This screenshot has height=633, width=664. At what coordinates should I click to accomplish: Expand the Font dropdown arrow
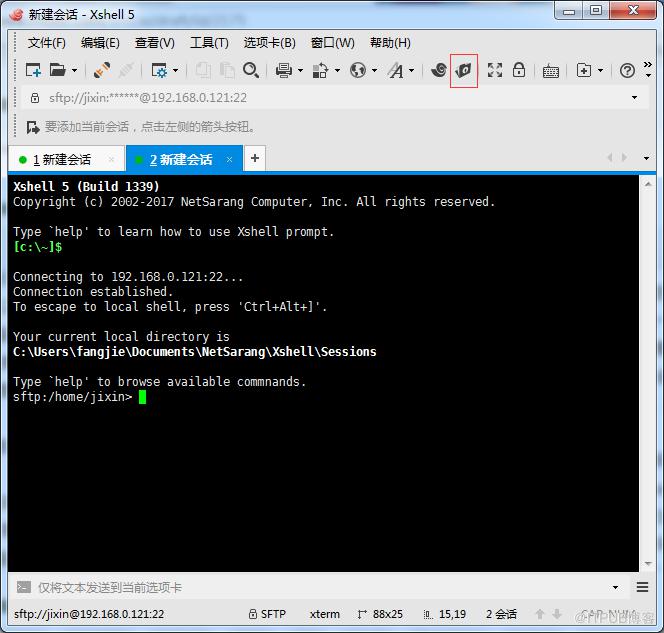tap(412, 70)
